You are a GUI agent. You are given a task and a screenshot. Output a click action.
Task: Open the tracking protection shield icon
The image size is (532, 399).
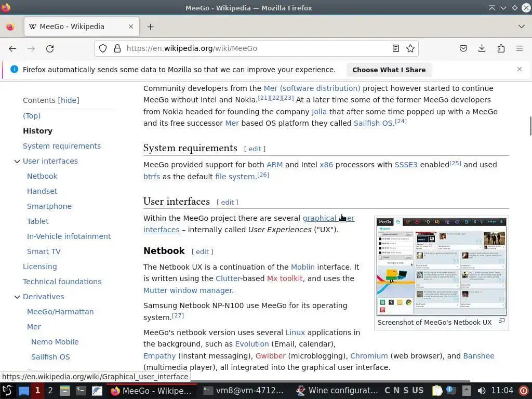(x=103, y=48)
